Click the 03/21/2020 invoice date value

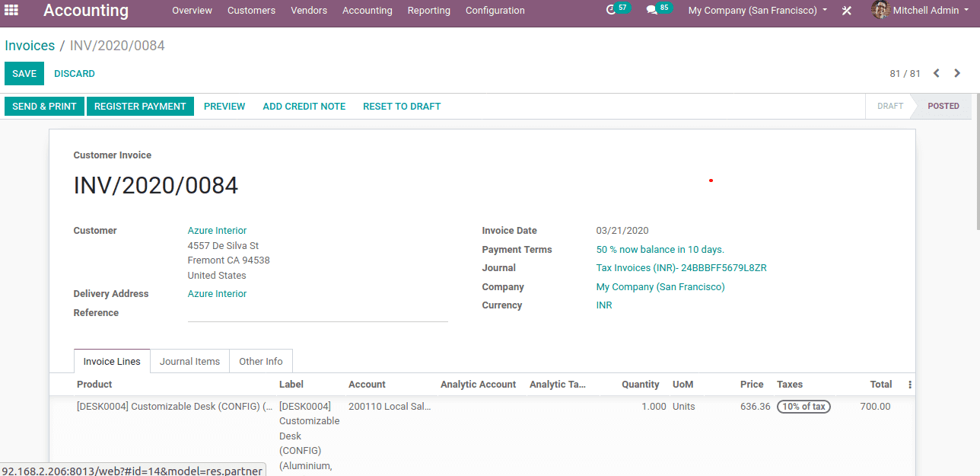(x=622, y=231)
